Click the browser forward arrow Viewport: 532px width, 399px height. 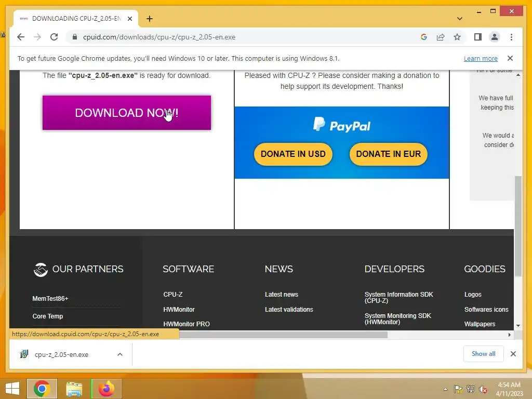point(37,37)
